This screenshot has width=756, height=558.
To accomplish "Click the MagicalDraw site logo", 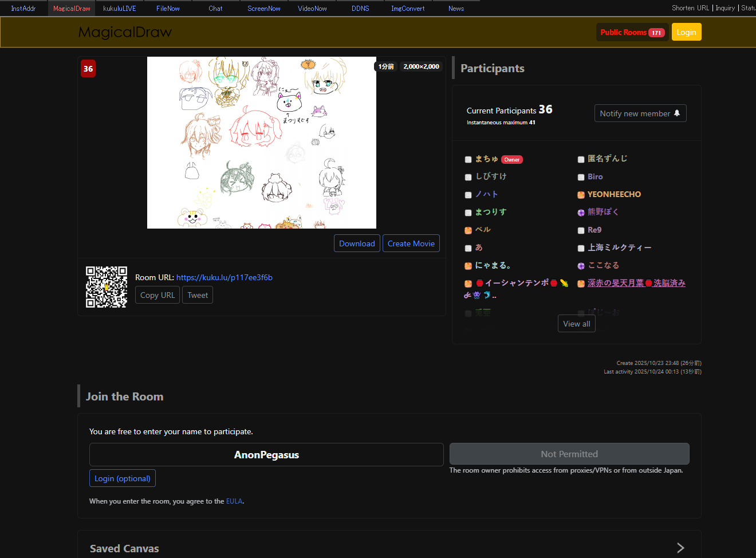I will point(125,32).
